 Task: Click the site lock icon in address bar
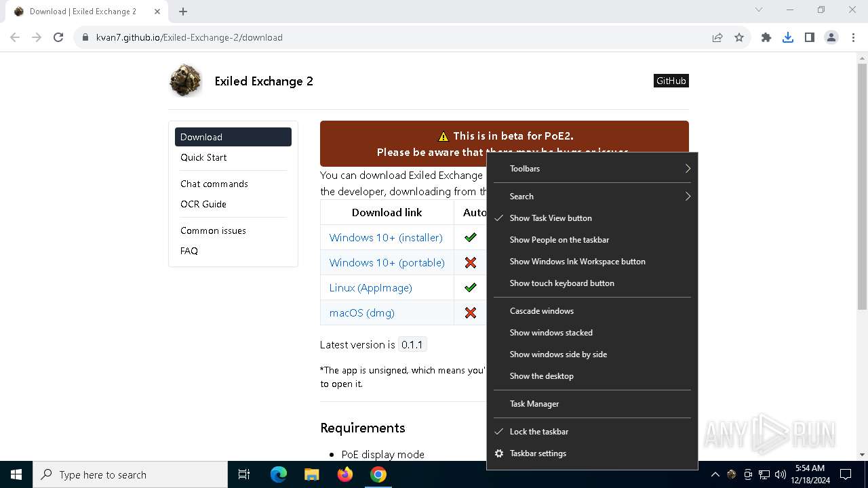(85, 37)
